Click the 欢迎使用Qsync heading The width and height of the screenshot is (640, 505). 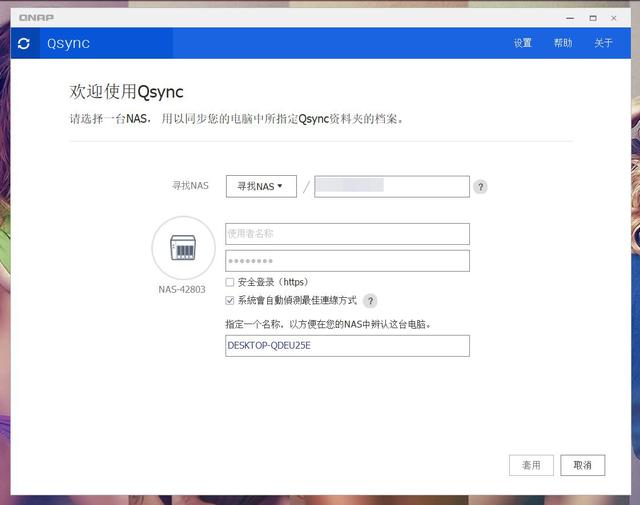coord(127,92)
